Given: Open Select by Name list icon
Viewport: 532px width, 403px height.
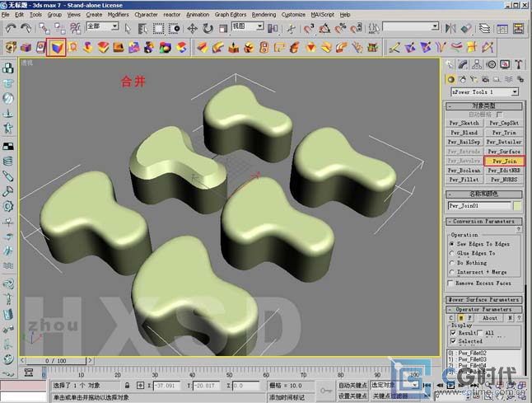Looking at the screenshot, I should (142, 29).
